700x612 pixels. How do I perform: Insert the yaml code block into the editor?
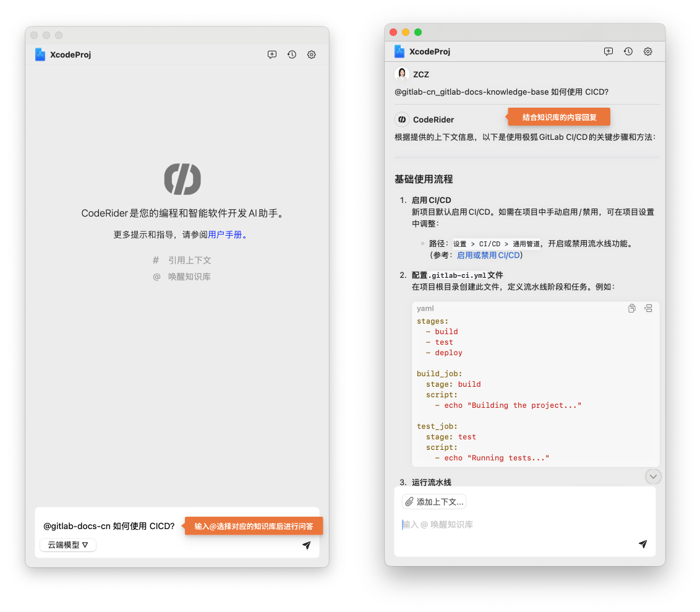(648, 308)
